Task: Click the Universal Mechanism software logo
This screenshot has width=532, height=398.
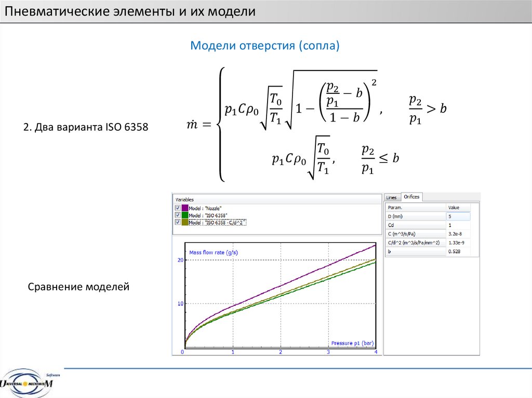Action: (30, 383)
